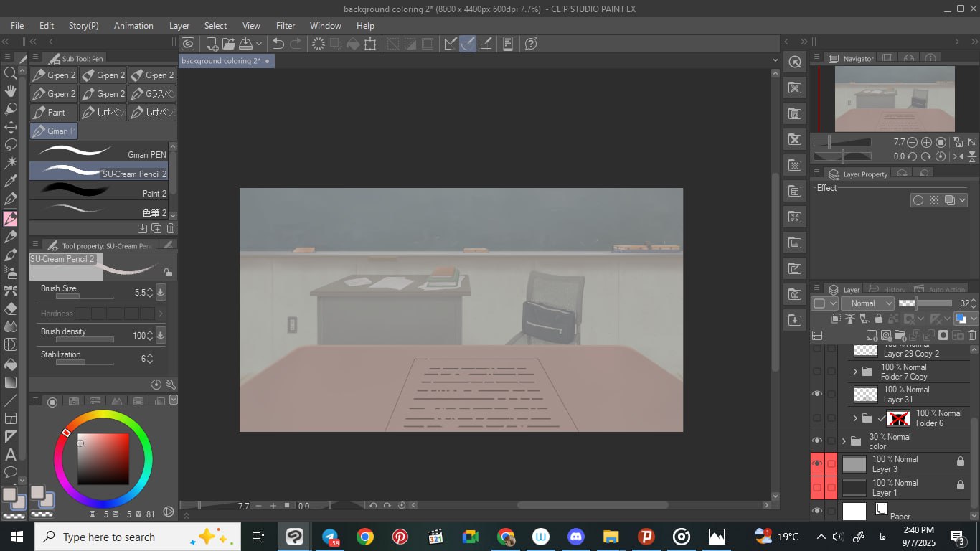Select the Zoom magnifier tool
Screen dimensions: 980x551
point(11,73)
